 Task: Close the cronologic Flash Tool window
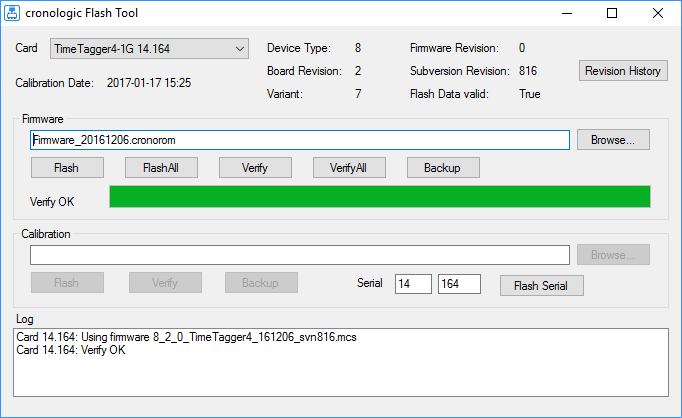pos(658,13)
